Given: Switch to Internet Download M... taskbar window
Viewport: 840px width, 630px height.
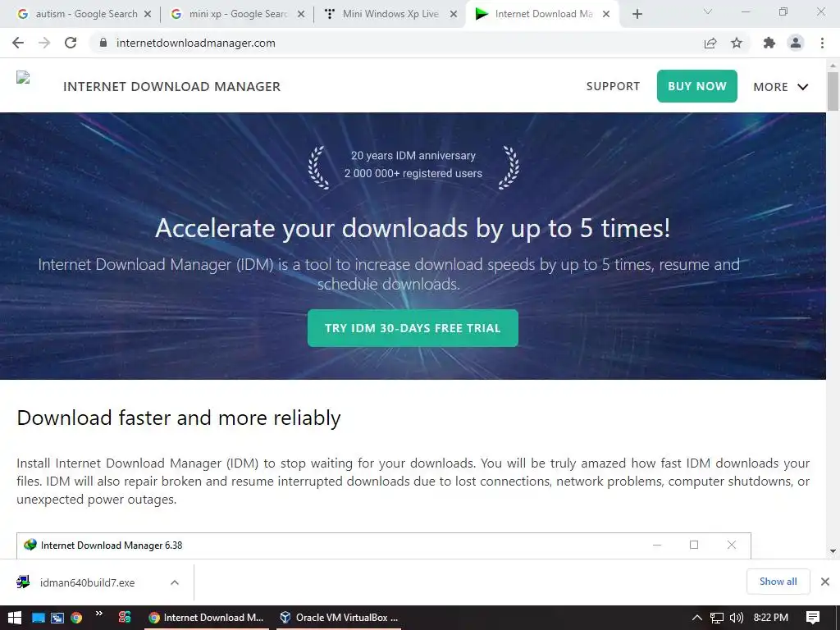Looking at the screenshot, I should tap(207, 618).
